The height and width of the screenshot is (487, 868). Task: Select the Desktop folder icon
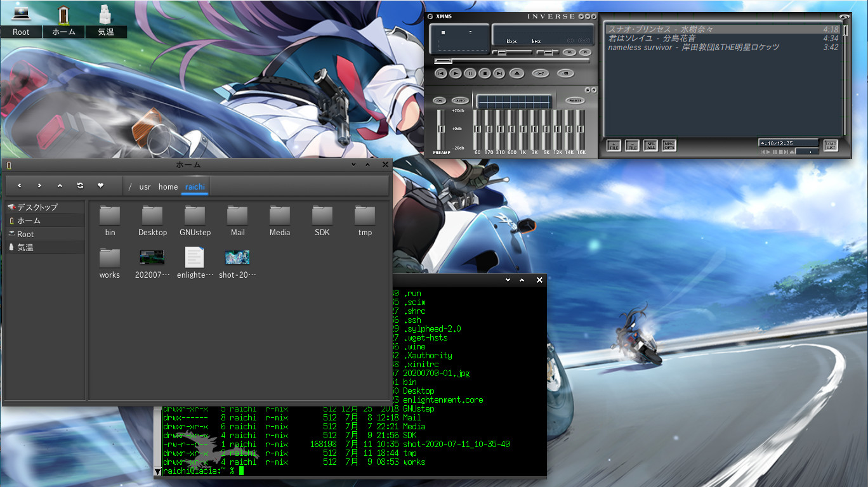[152, 216]
